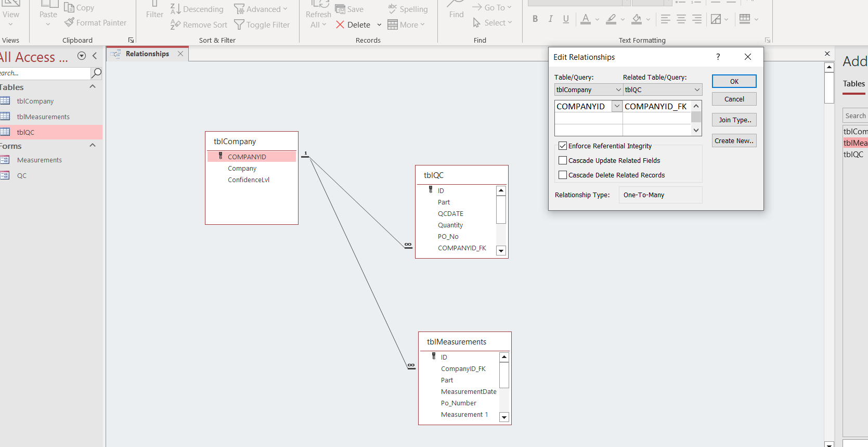The width and height of the screenshot is (868, 447).
Task: Open the Table/Query tblCompany dropdown
Action: 618,90
